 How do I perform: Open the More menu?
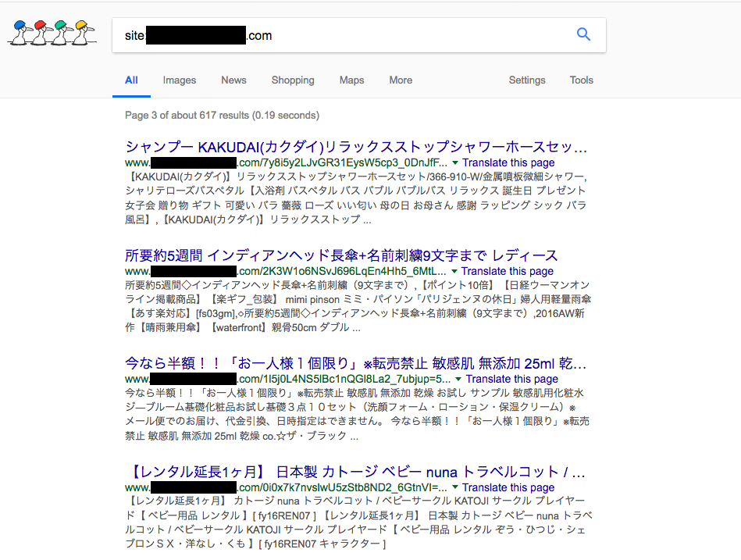[x=401, y=80]
